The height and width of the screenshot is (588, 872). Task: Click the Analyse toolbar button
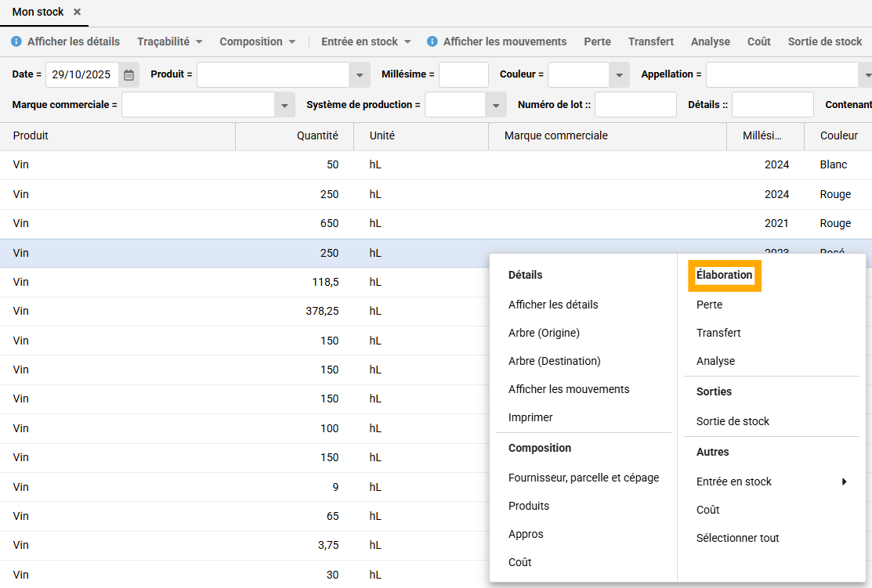pos(710,41)
